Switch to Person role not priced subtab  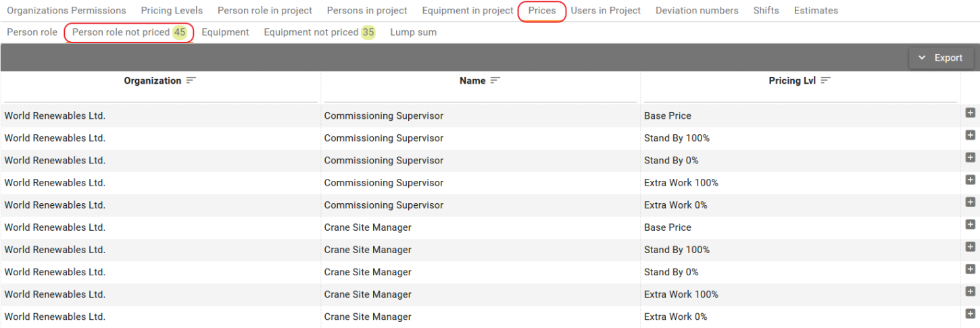[128, 32]
